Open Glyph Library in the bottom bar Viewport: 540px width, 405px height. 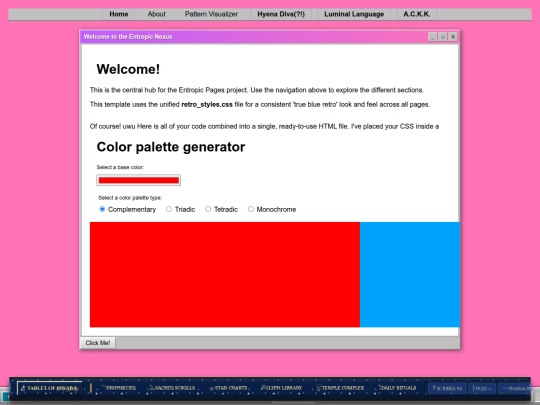point(281,388)
